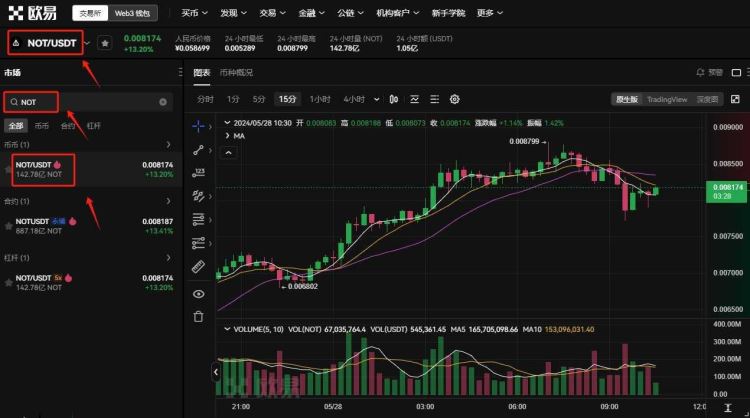Favorite NOT/USDT with header star button

click(x=104, y=44)
